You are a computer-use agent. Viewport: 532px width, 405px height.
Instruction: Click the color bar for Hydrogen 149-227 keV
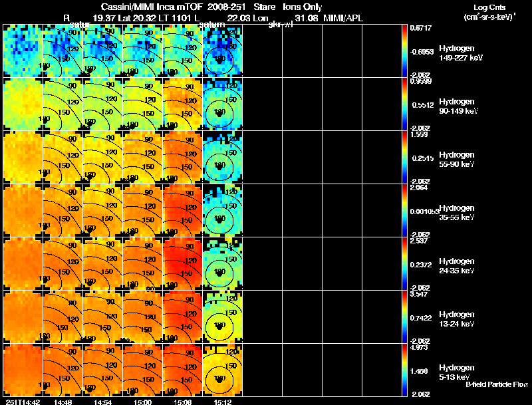pos(404,51)
